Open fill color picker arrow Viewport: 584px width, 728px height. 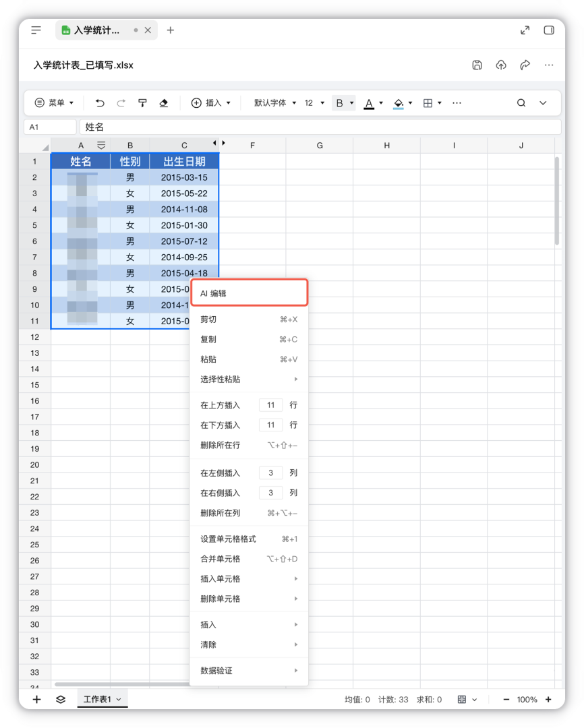(410, 103)
